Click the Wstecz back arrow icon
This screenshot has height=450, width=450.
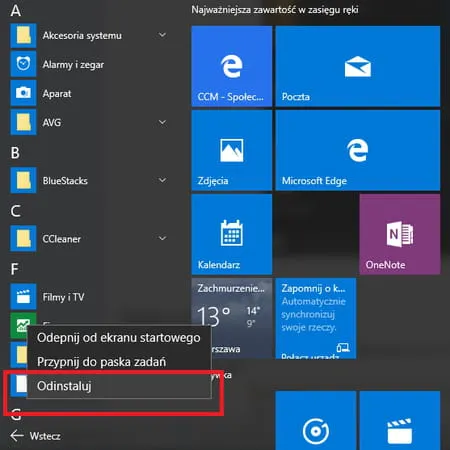17,435
